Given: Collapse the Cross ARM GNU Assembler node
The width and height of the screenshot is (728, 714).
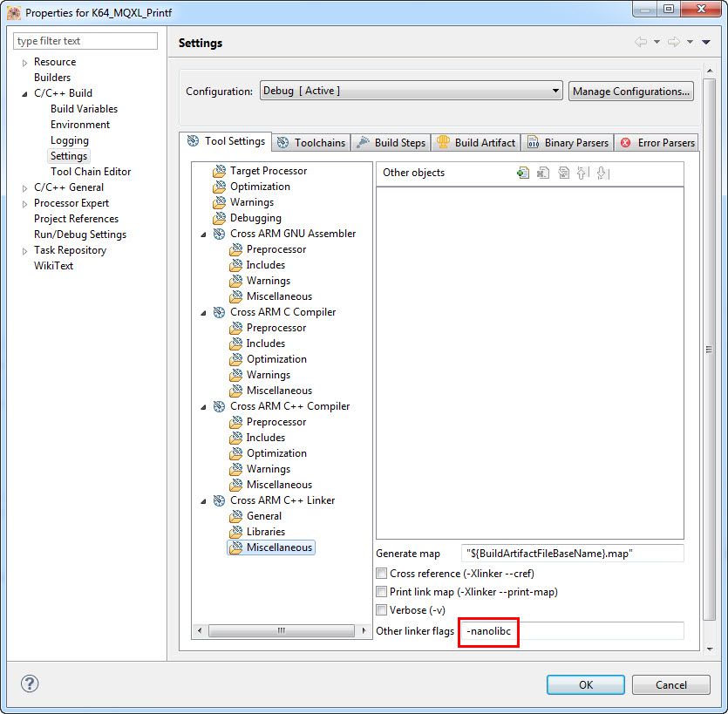Looking at the screenshot, I should point(203,235).
